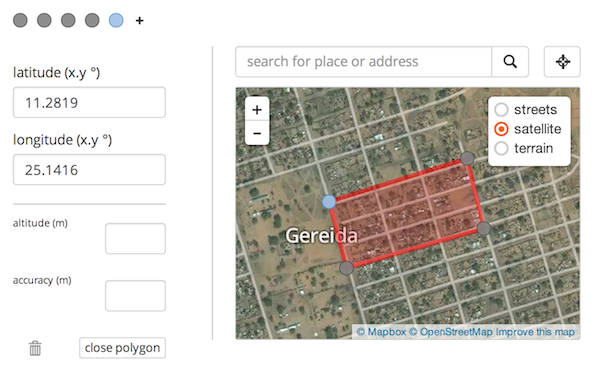Select the highlighted blue fifth point dot

(x=116, y=20)
